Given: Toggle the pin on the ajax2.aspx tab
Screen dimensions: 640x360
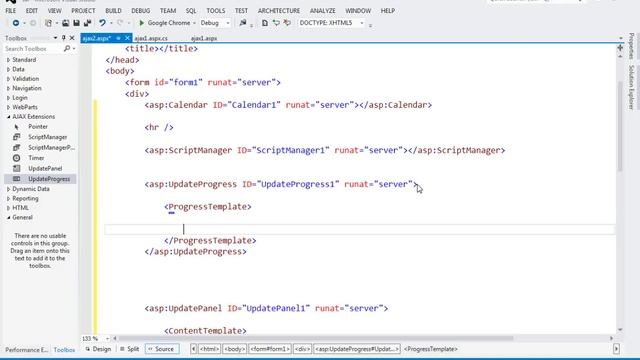Looking at the screenshot, I should point(118,38).
